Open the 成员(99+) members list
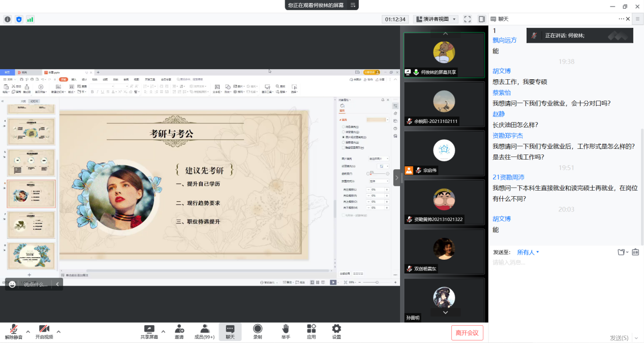 (204, 329)
